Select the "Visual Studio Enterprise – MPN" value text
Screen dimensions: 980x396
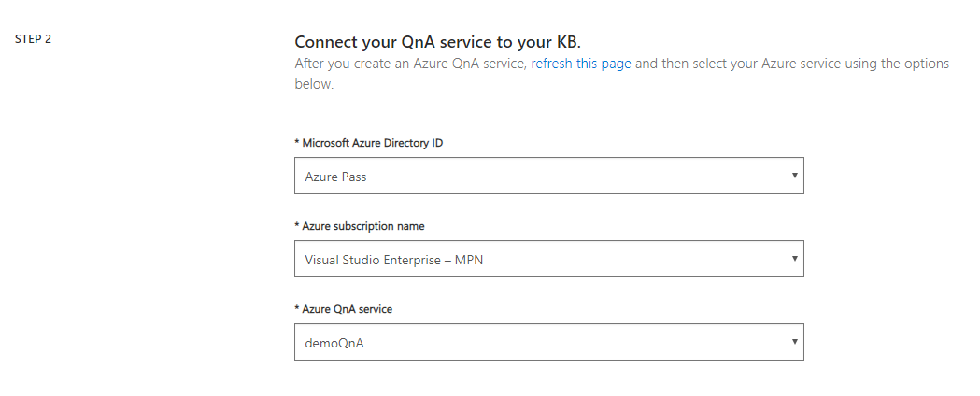[x=393, y=260]
